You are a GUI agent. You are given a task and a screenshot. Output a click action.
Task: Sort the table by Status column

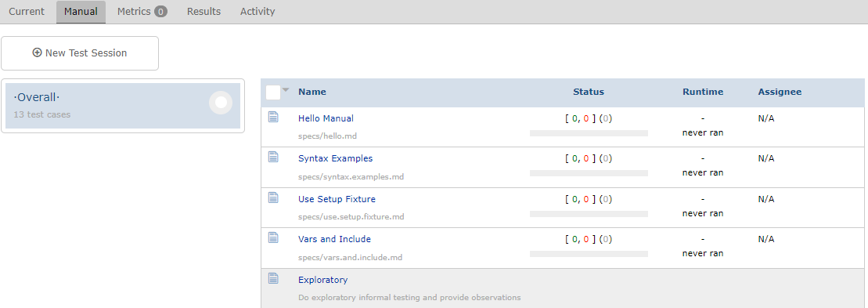tap(589, 92)
